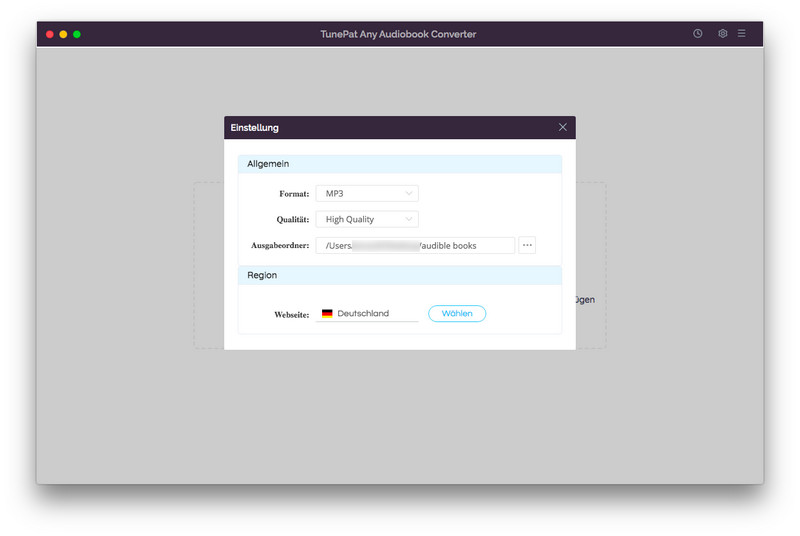
Task: Open the conversion history clock icon
Action: coord(697,34)
